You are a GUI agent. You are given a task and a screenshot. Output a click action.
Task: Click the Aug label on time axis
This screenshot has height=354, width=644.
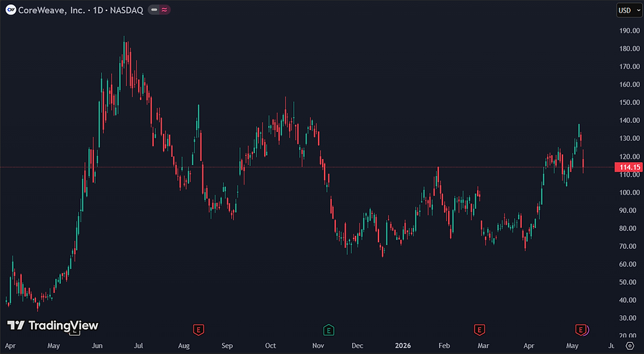pyautogui.click(x=183, y=345)
